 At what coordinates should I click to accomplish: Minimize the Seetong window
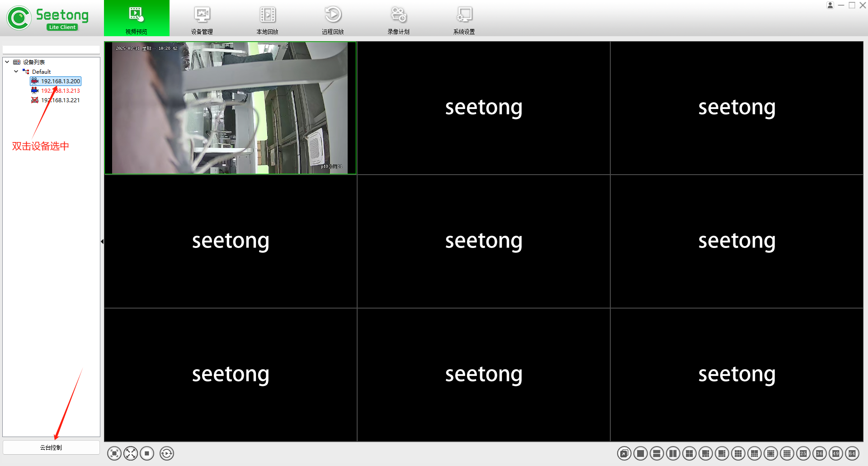coord(841,5)
